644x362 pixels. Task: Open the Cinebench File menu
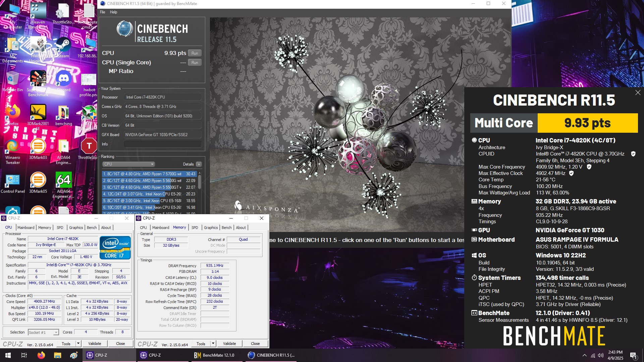tap(103, 12)
